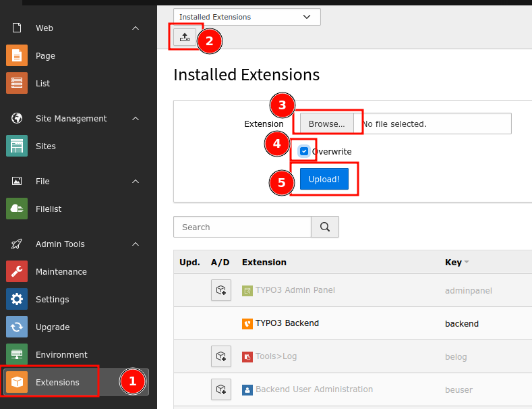Screen dimensions: 532x409
Task: Click the TYPO3 Admin Panel extension icon
Action: (247, 291)
